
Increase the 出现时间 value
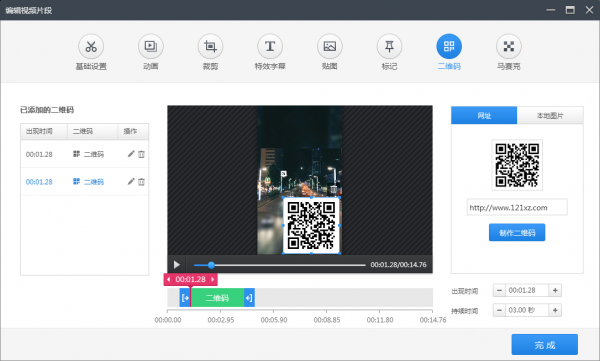click(x=555, y=291)
